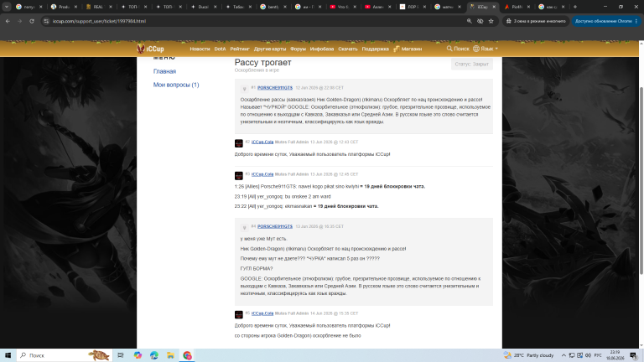The height and width of the screenshot is (362, 644).
Task: Click iCCup.Cola avatar in post #2
Action: click(x=239, y=143)
